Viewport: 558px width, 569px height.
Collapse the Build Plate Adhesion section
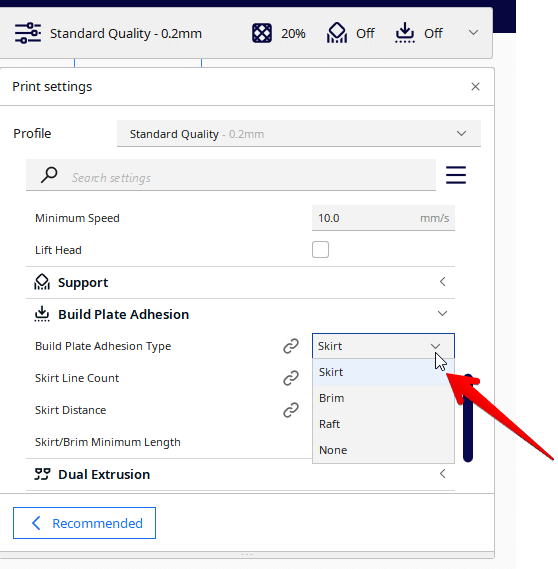240,314
